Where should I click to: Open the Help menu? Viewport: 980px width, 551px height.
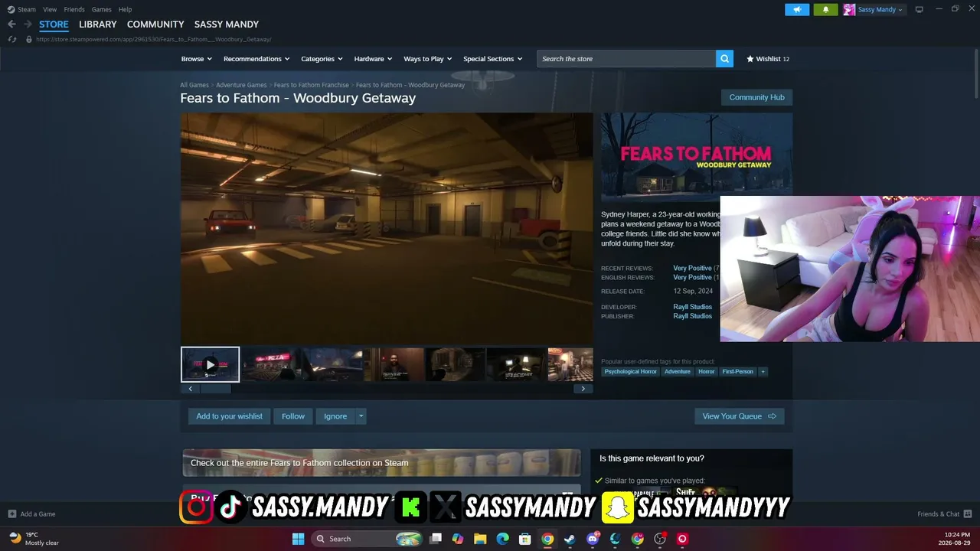(125, 9)
